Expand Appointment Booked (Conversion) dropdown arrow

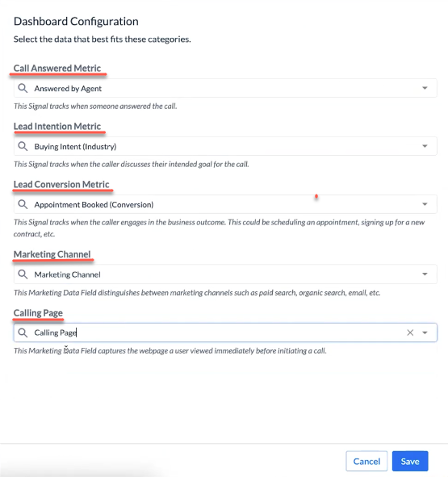pos(425,204)
